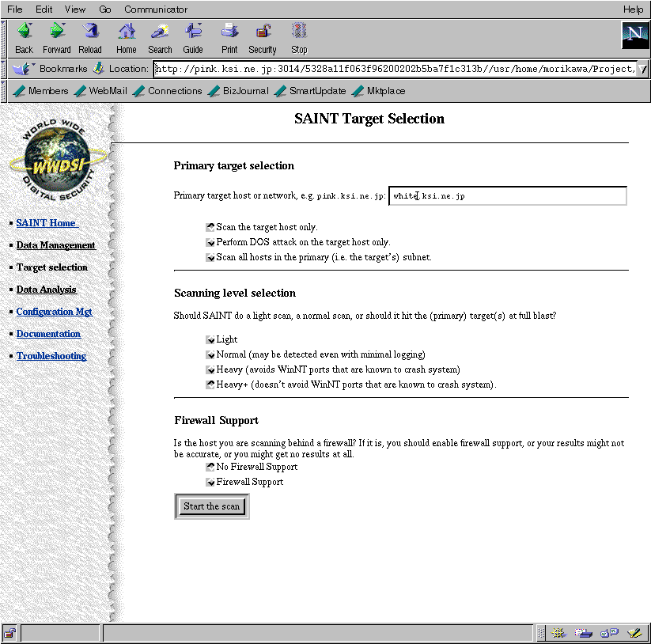Choose the Heavy scanning level
This screenshot has width=651, height=644.
(x=210, y=369)
